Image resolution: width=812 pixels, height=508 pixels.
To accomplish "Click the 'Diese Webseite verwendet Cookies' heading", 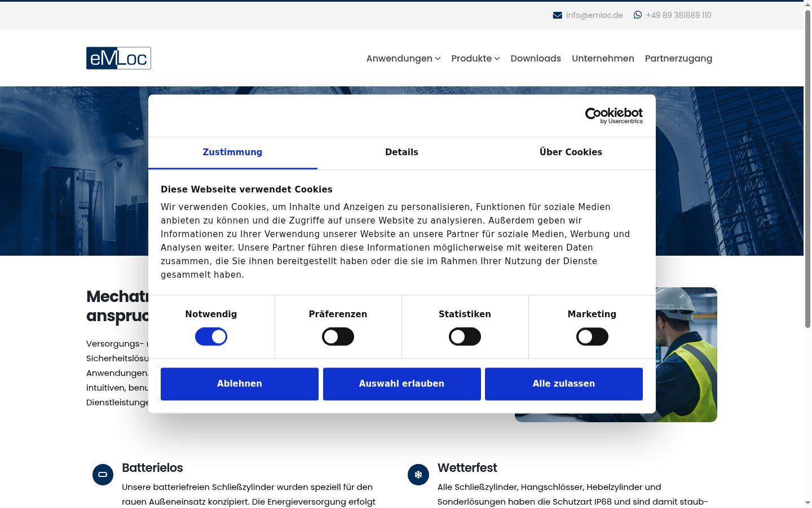I will point(246,190).
